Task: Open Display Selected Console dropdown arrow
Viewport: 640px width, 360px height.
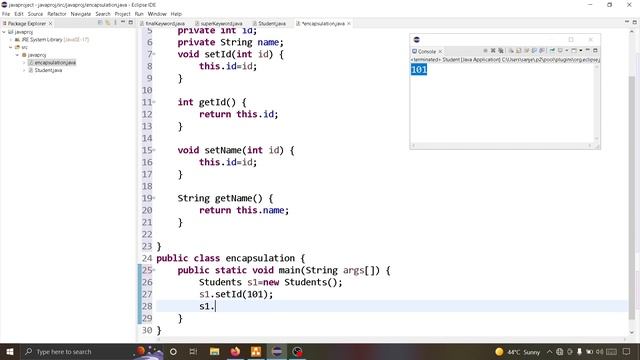Action: pyautogui.click(x=567, y=51)
